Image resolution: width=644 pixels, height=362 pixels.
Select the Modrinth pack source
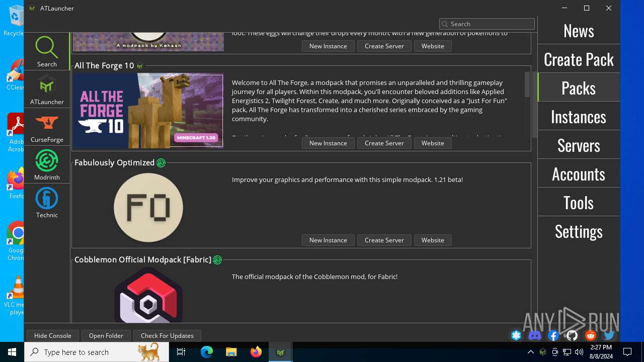click(x=47, y=164)
